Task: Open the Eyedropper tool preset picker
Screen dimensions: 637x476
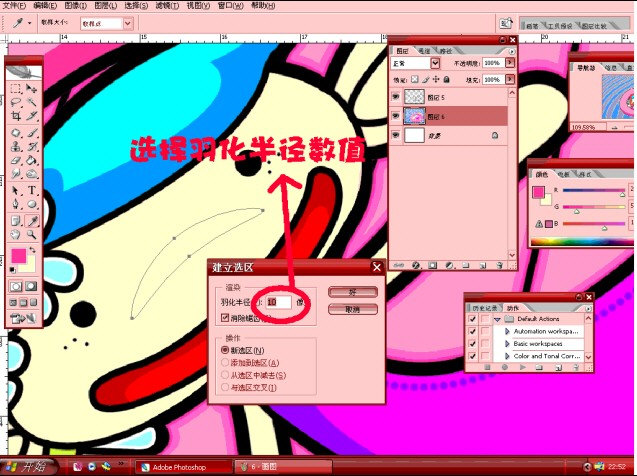Action: pyautogui.click(x=30, y=23)
